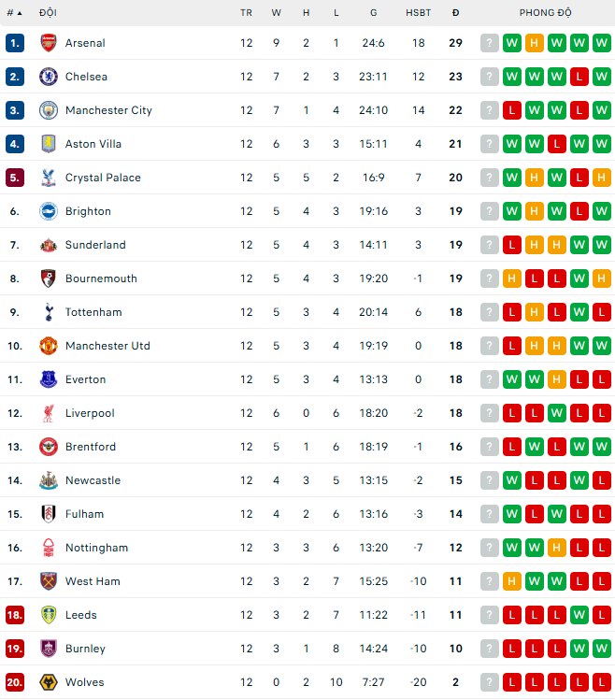Click the Liverpool crest icon
Screen dimensions: 615x700
(x=49, y=413)
